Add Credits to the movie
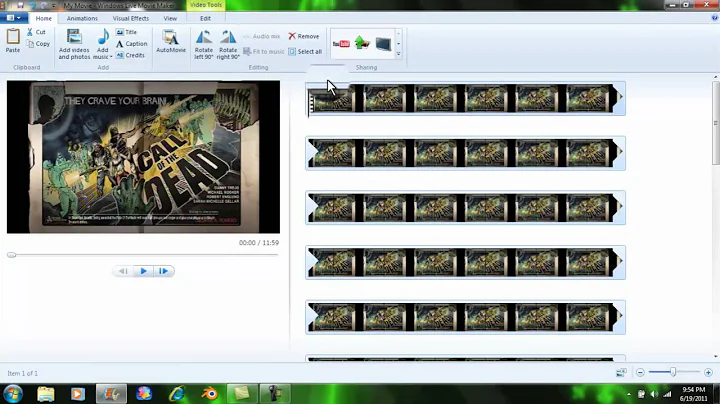 (130, 55)
